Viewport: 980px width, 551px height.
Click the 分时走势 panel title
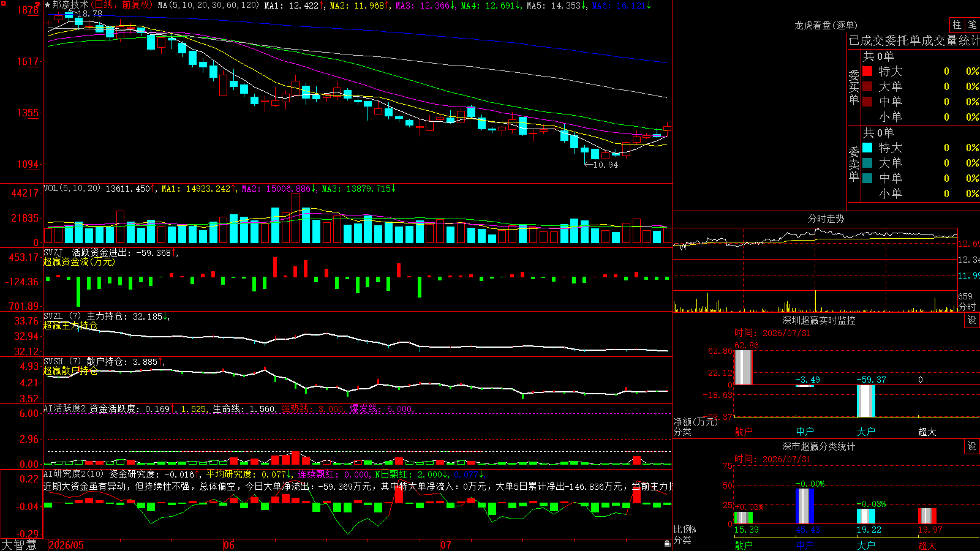coord(826,219)
